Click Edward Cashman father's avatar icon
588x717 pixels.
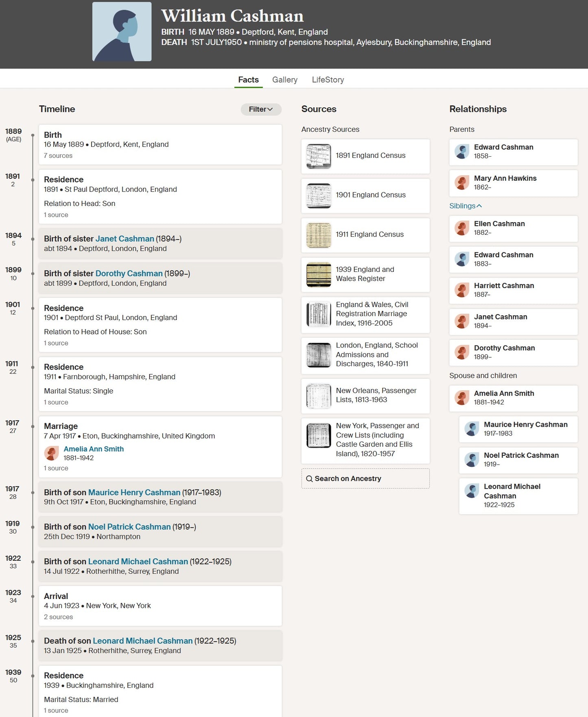point(462,152)
